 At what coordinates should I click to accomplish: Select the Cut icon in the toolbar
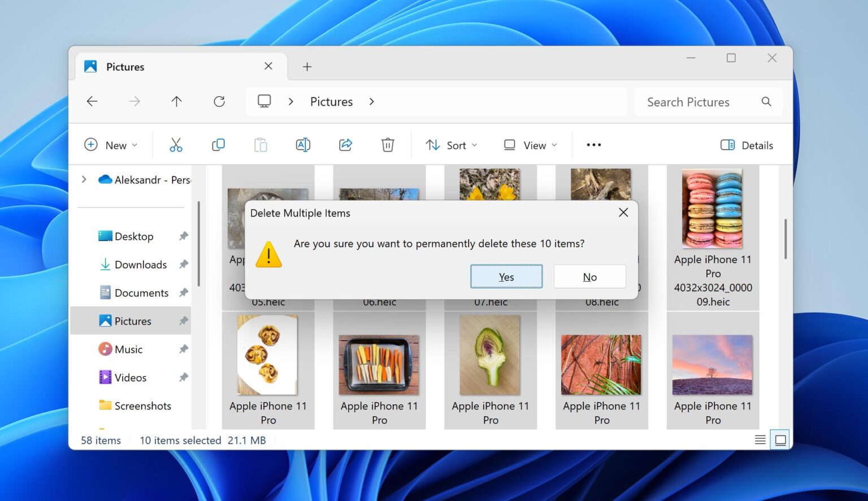(176, 145)
